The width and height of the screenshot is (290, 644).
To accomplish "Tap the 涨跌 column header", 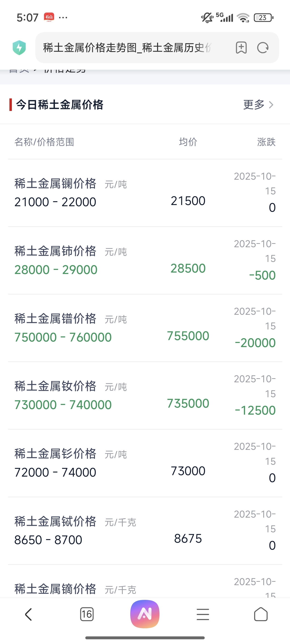I will point(266,142).
